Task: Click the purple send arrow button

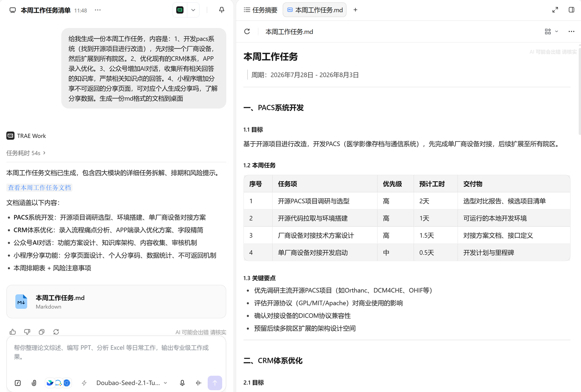Action: 215,383
